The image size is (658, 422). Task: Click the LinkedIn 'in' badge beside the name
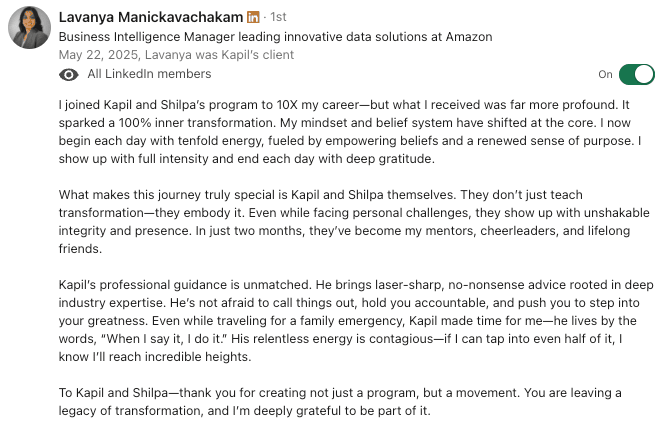253,19
